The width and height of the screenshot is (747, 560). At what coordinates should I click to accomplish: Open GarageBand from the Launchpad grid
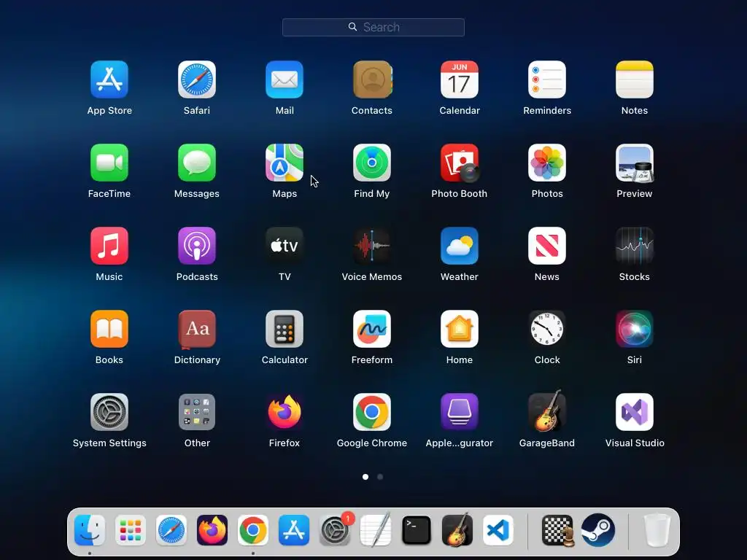tap(547, 411)
